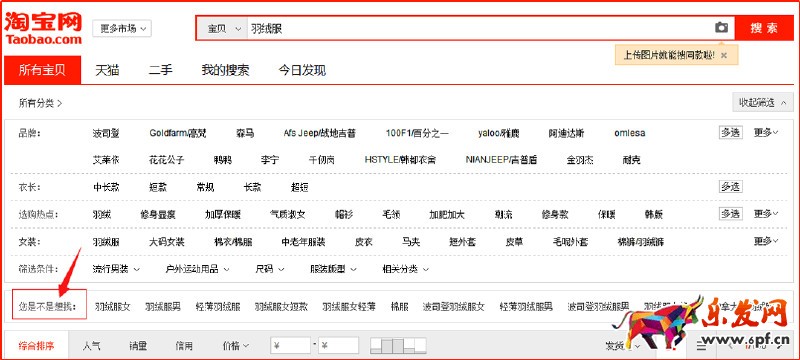This screenshot has height=360, width=800.
Task: Click suggested search 波司登羽绒服女
Action: pyautogui.click(x=454, y=307)
